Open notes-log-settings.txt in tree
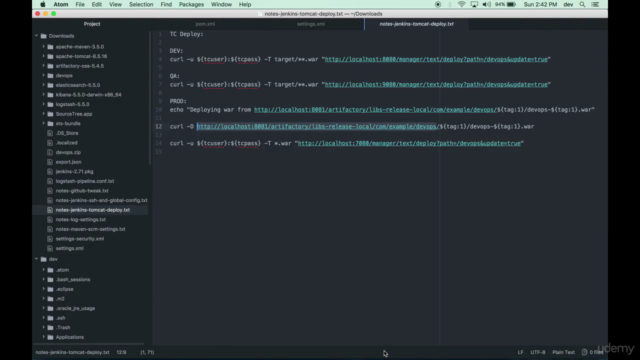Screen dimensions: 640x360 80,220
